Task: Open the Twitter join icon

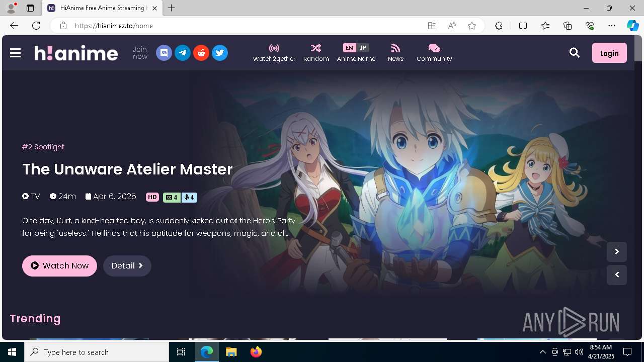Action: [220, 53]
